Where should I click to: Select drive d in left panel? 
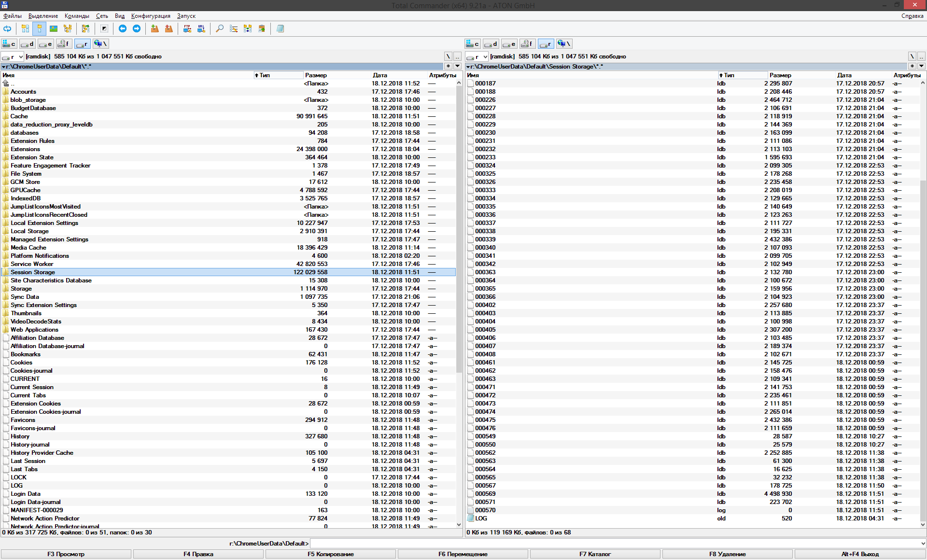(28, 44)
